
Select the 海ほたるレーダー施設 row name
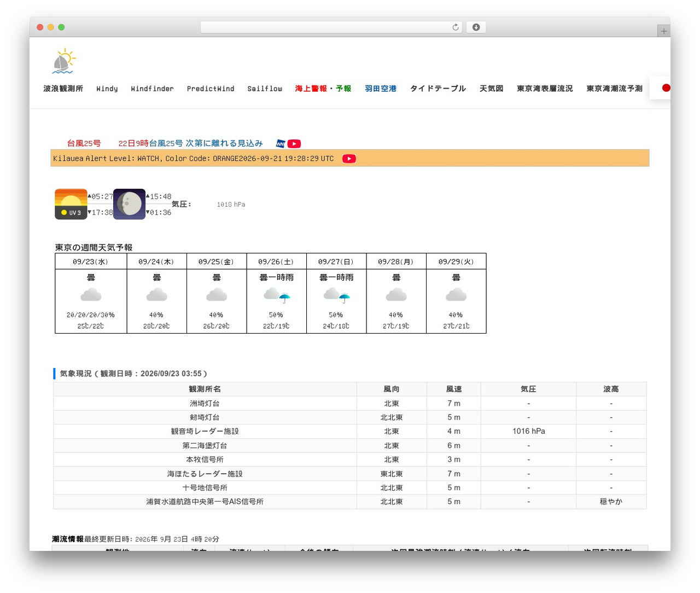coord(205,474)
